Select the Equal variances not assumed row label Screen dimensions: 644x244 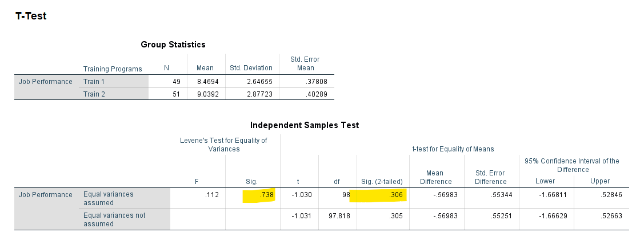pos(114,219)
